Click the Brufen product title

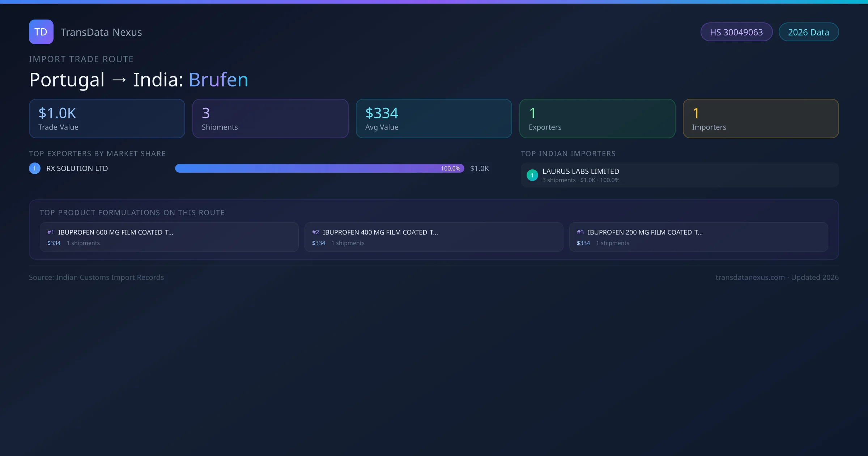[x=218, y=80]
